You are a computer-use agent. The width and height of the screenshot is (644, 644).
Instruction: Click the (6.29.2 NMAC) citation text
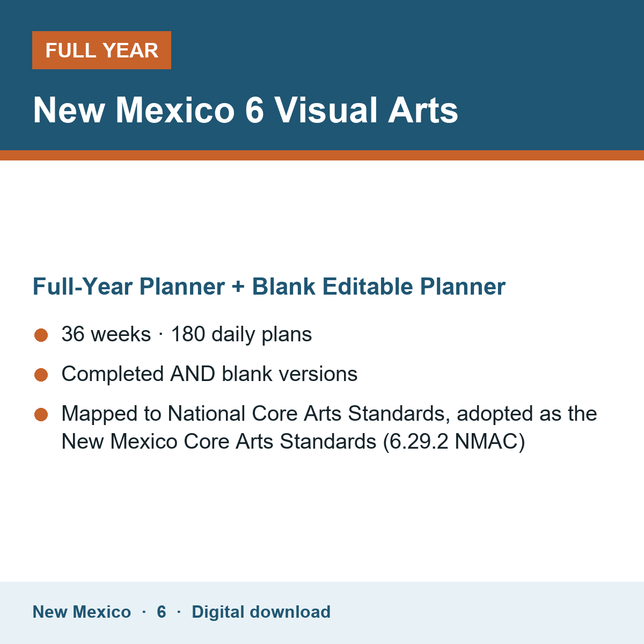click(x=453, y=442)
